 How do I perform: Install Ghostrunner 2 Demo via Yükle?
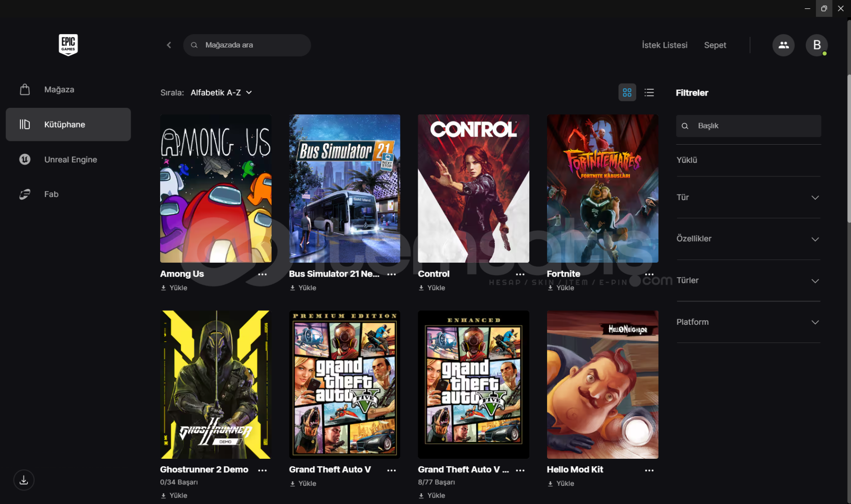point(174,496)
